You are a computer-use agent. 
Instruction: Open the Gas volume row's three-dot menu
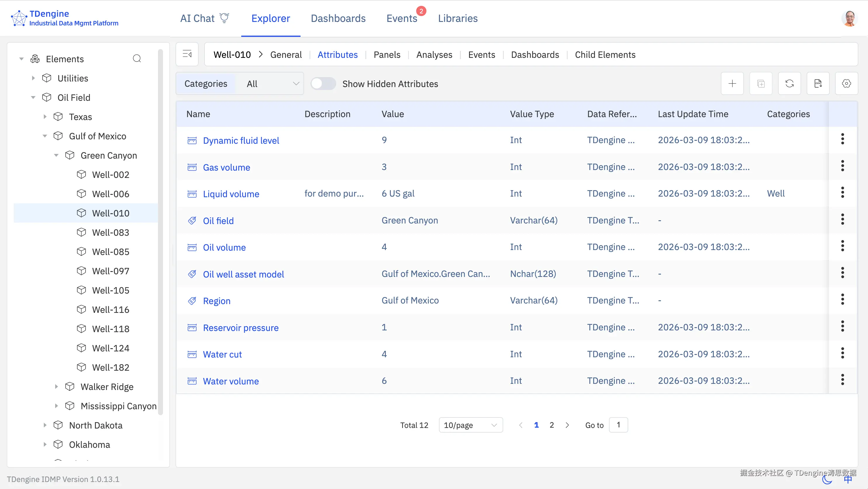tap(842, 166)
